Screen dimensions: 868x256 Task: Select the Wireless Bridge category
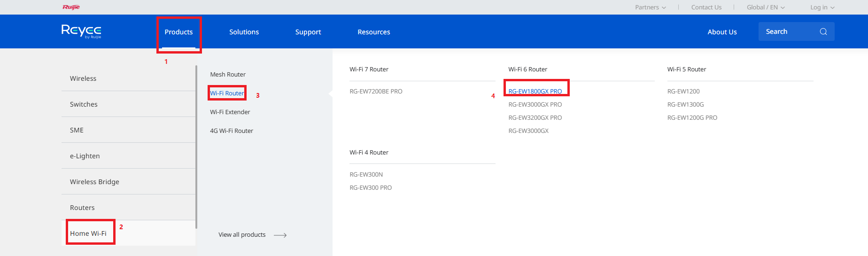coord(128,182)
